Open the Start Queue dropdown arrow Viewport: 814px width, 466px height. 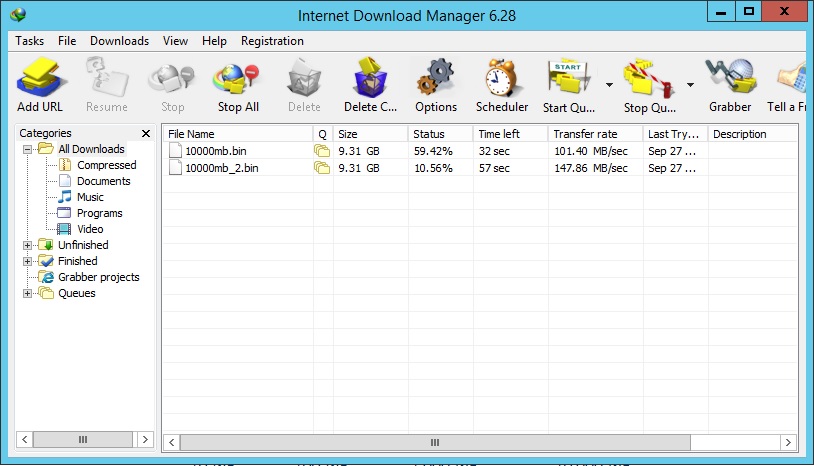pos(609,85)
